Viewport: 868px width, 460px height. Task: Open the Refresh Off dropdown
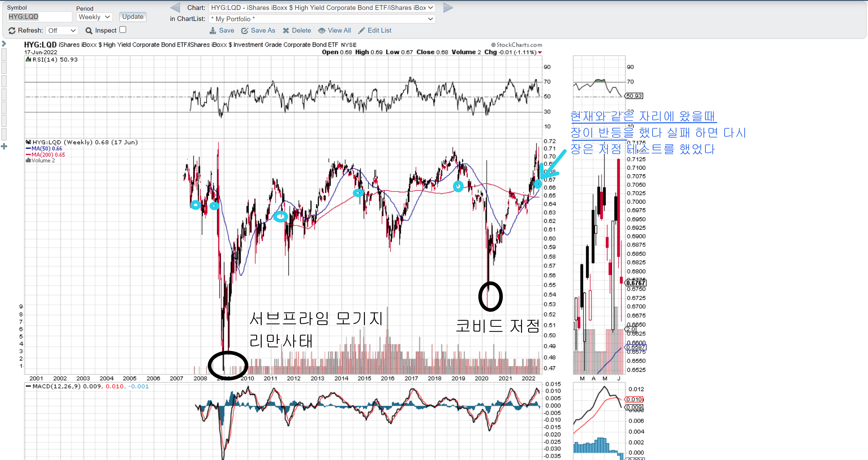tap(62, 31)
